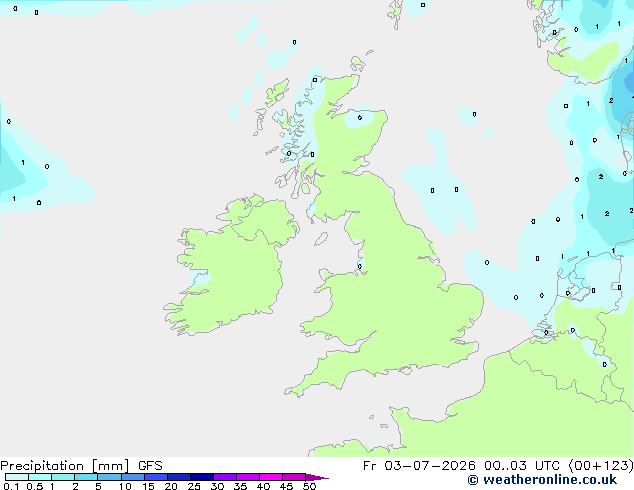Click the "50" legend scale label
This screenshot has height=490, width=634.
click(x=309, y=486)
